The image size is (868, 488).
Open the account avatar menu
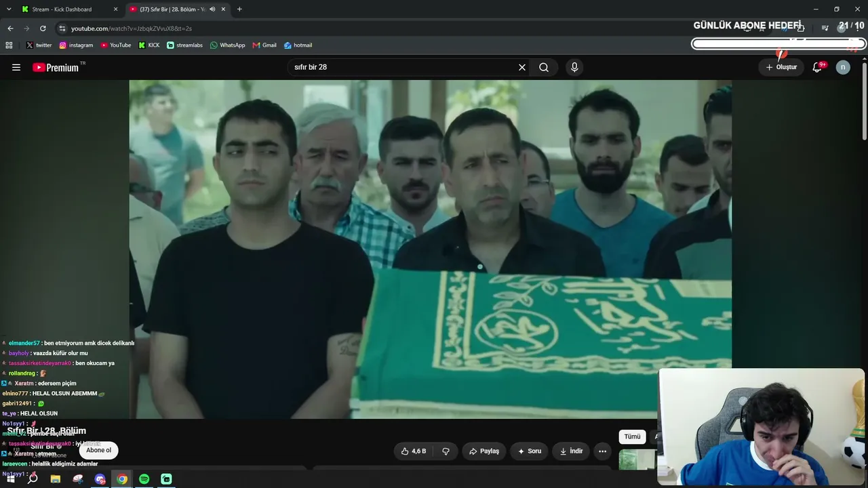[843, 67]
